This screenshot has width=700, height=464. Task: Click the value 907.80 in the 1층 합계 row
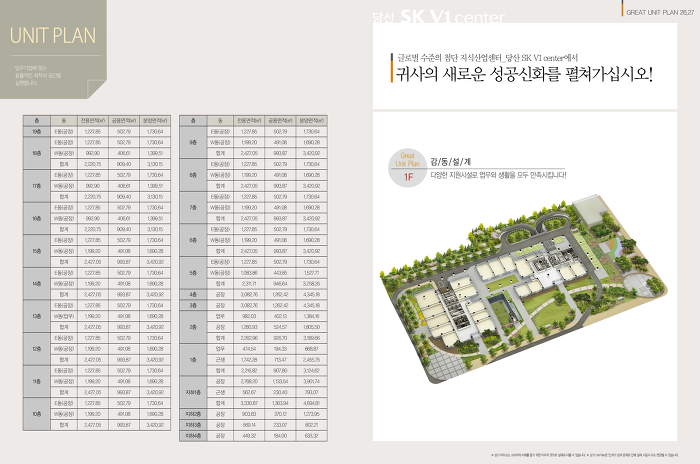(x=280, y=371)
